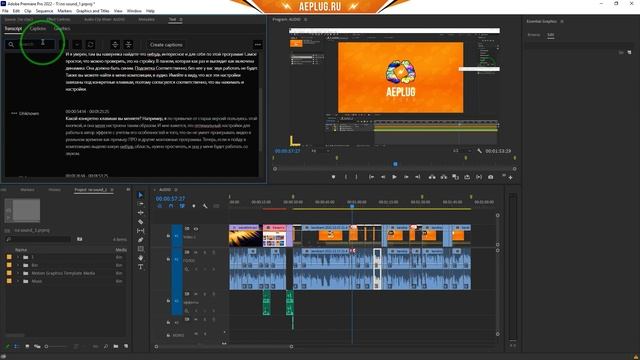640x360 pixels.
Task: Select the Selection tool arrow
Action: (x=141, y=195)
